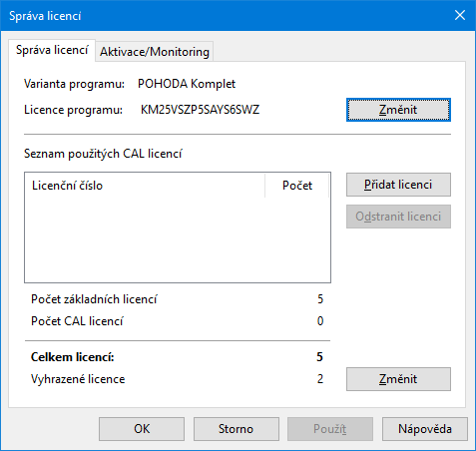476x451 pixels.
Task: Click the POHODA Komplet variant text
Action: click(x=187, y=84)
